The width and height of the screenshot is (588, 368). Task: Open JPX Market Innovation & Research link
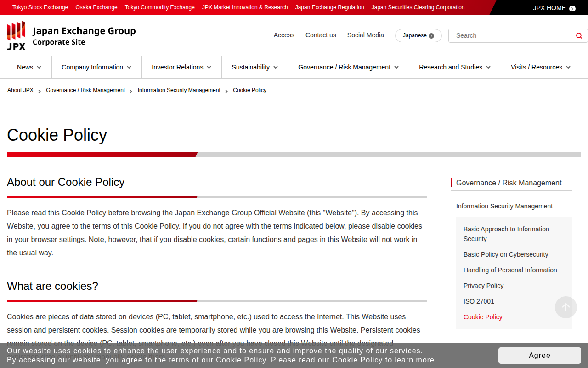[x=245, y=7]
